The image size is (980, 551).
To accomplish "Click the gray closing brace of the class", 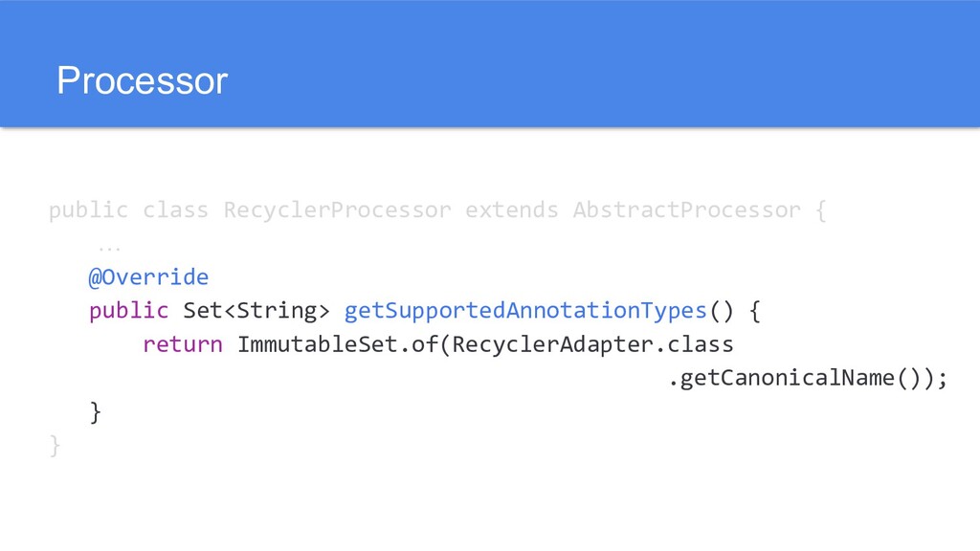I will [x=55, y=445].
